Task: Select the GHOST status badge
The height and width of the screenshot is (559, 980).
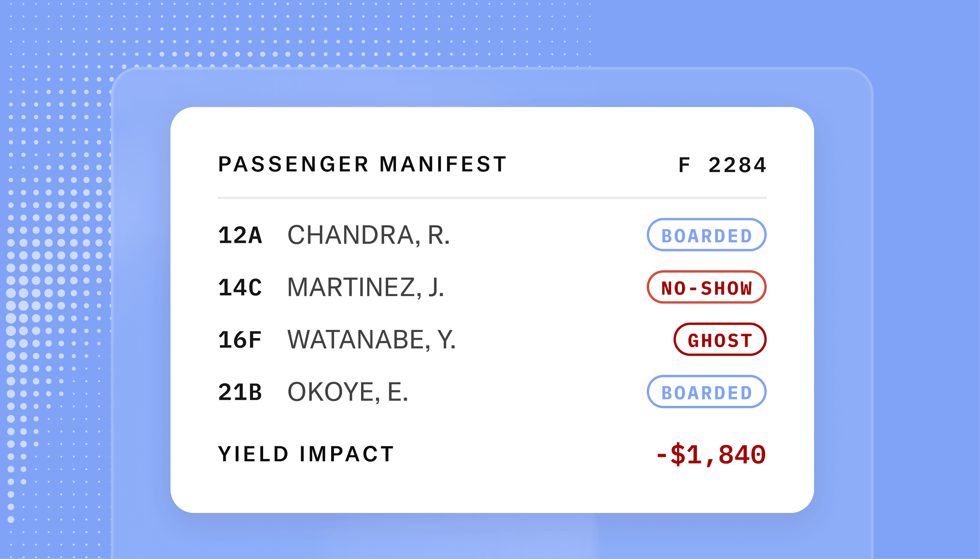Action: coord(720,339)
